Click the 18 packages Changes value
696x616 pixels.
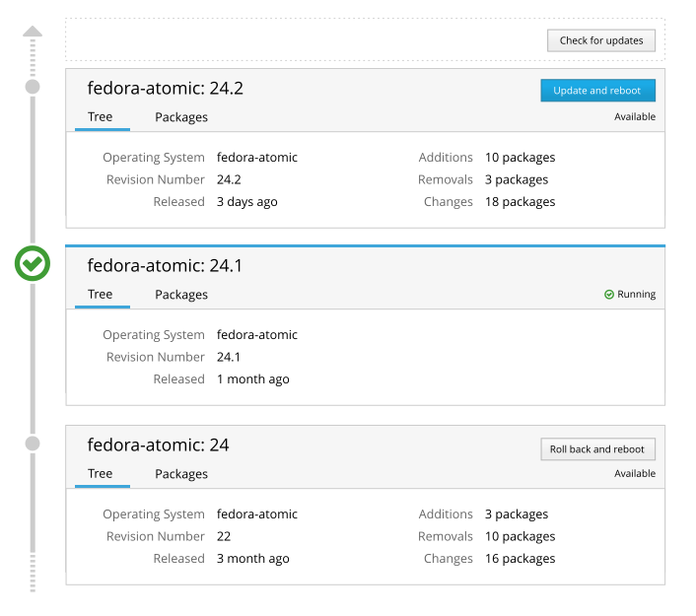(520, 202)
